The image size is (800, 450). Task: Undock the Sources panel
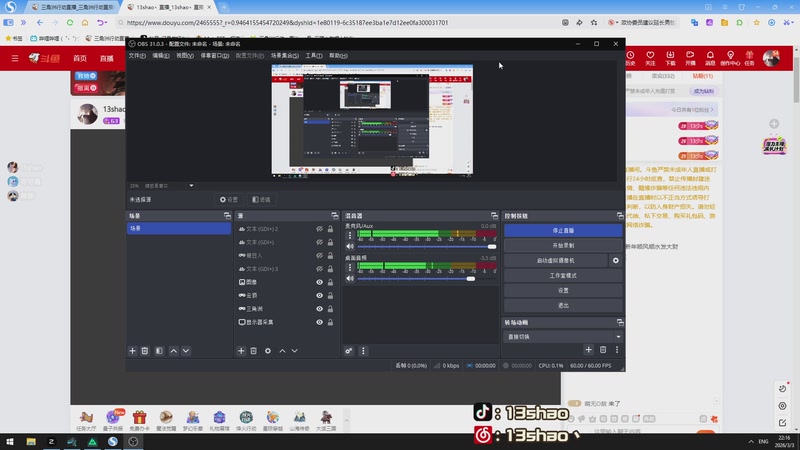335,216
